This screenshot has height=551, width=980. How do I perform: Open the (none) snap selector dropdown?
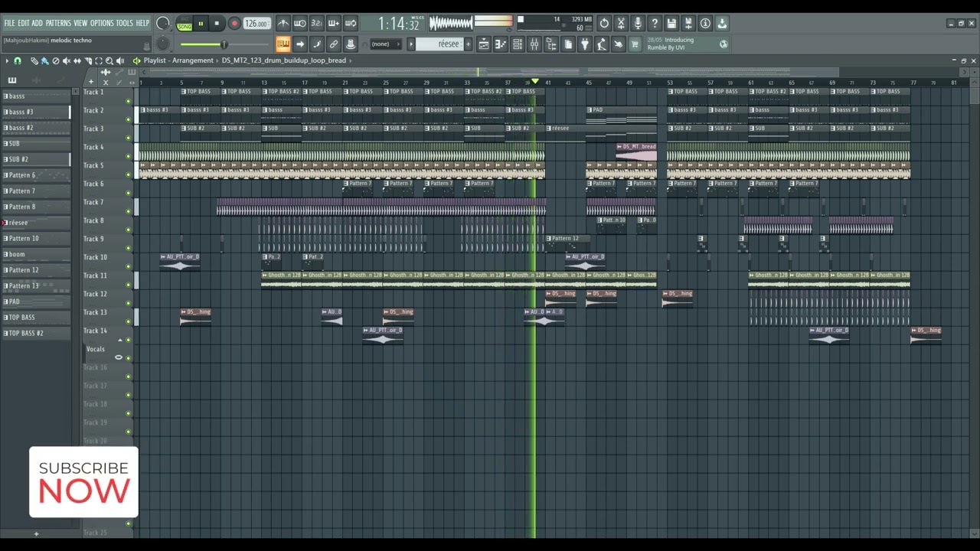pyautogui.click(x=384, y=44)
